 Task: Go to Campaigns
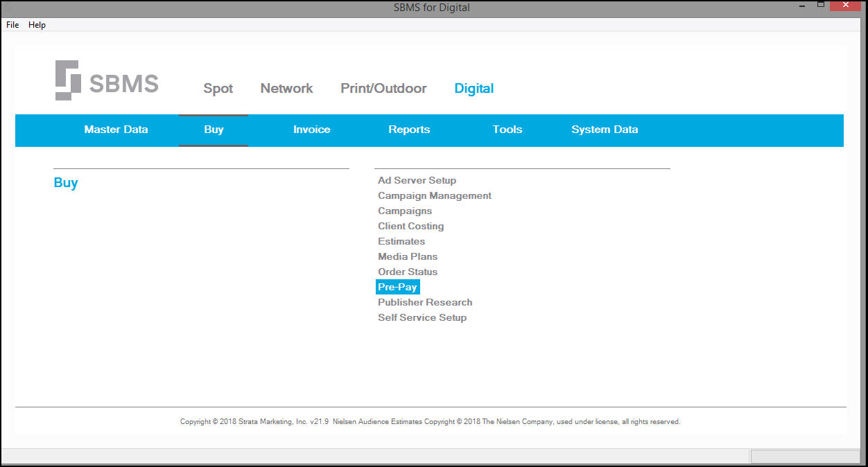point(405,211)
